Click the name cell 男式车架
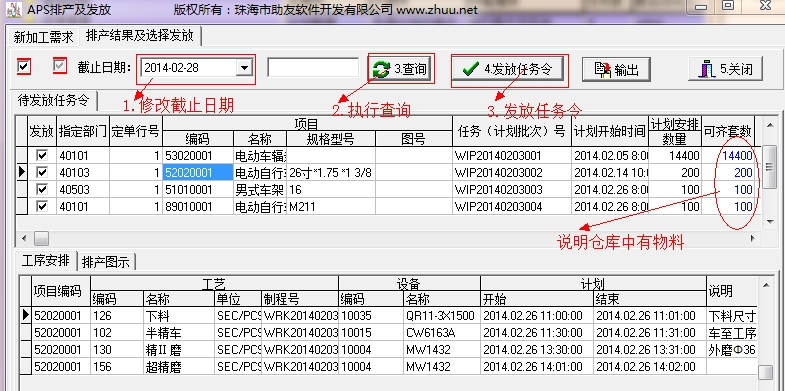Image resolution: width=785 pixels, height=391 pixels. pos(260,190)
